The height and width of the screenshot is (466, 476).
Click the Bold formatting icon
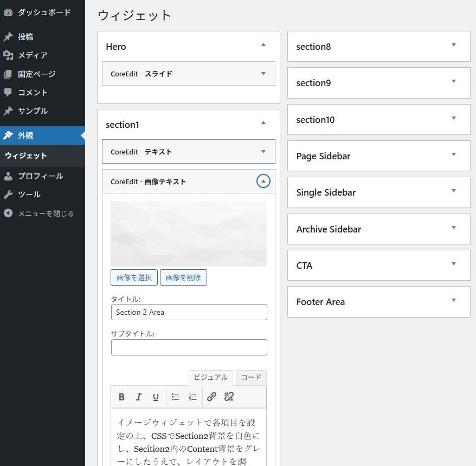point(121,397)
